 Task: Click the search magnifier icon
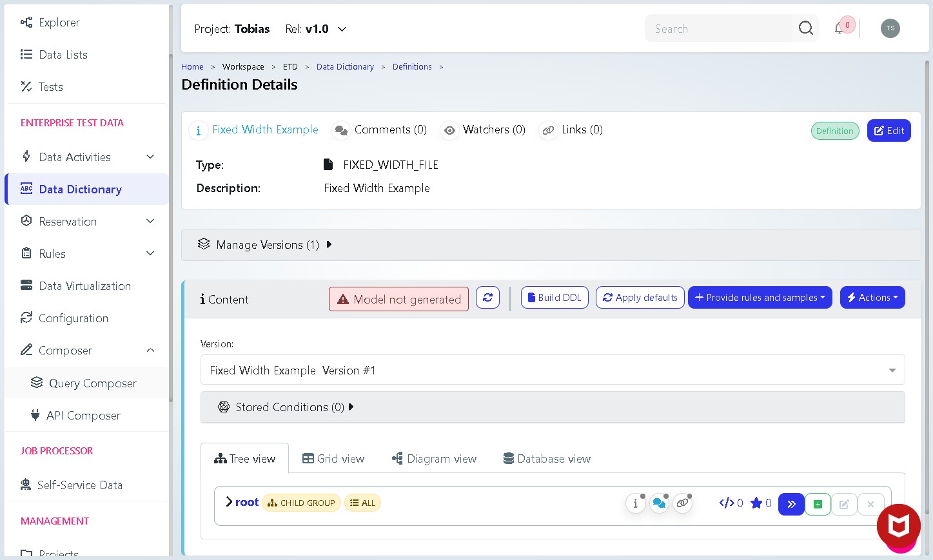[806, 28]
